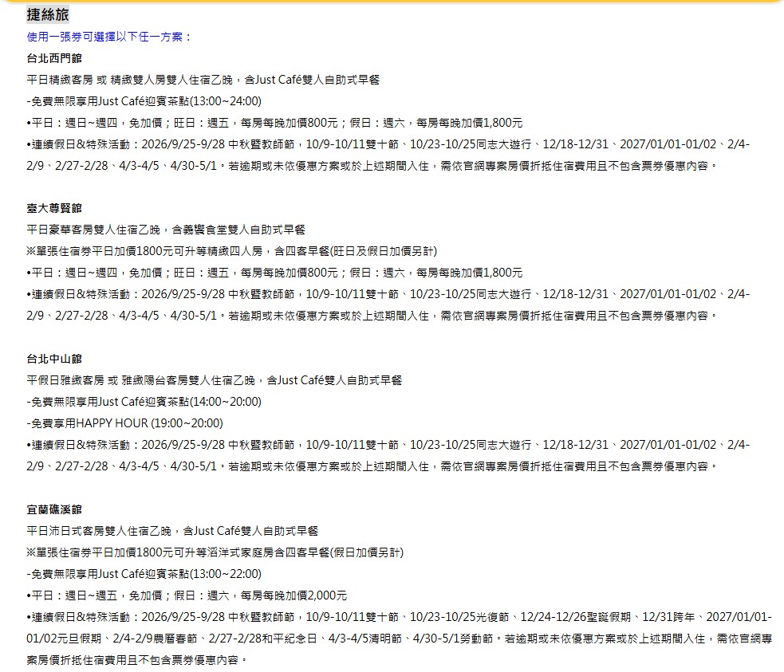Click the line mentioning 元旦假期 and 農曆春節
The height and width of the screenshot is (672, 784).
[x=399, y=639]
